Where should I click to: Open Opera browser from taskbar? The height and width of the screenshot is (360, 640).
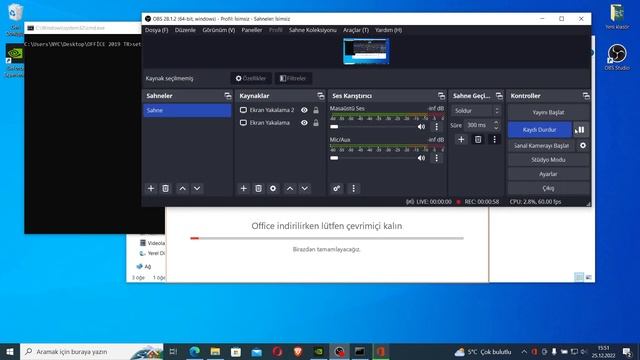278,352
